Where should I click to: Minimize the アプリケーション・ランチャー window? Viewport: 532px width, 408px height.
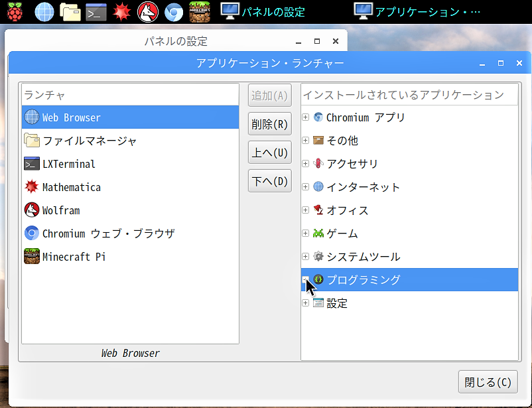click(482, 64)
